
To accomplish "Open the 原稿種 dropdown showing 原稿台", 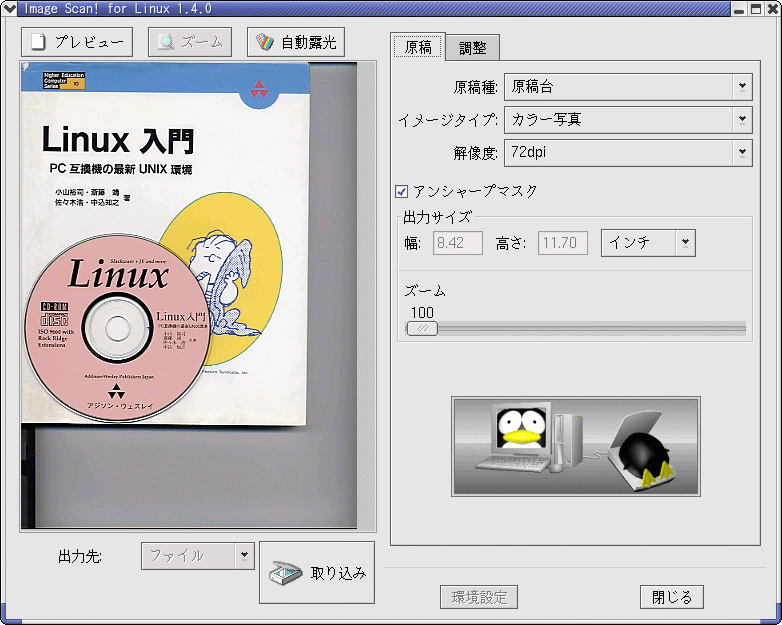I will (628, 87).
